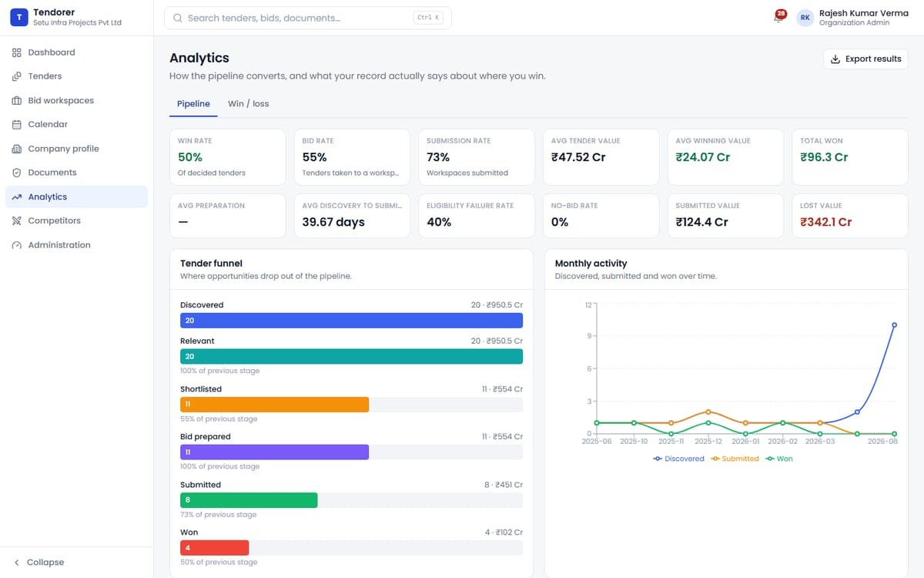Click the Bid Rate 55% value
Viewport: 924px width, 578px height.
pos(314,157)
